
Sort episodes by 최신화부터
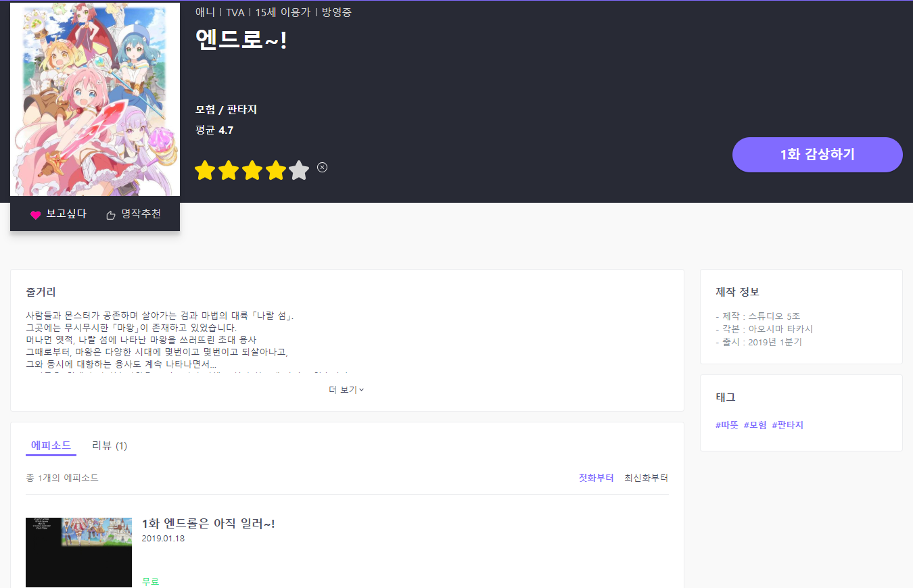646,478
